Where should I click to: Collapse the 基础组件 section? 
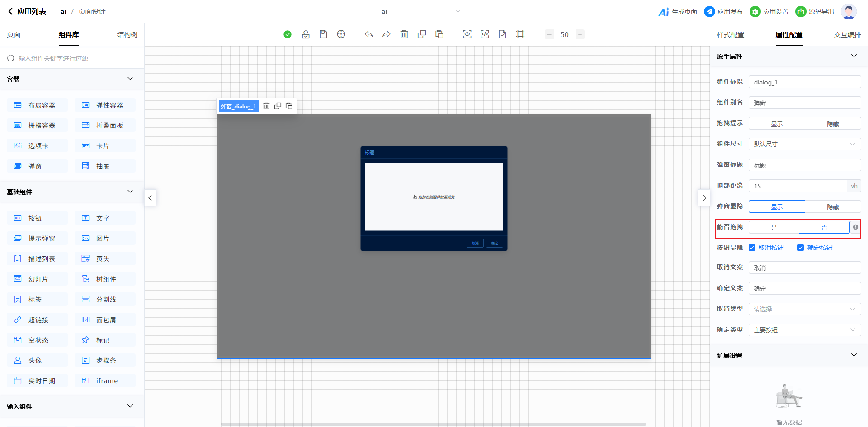130,192
